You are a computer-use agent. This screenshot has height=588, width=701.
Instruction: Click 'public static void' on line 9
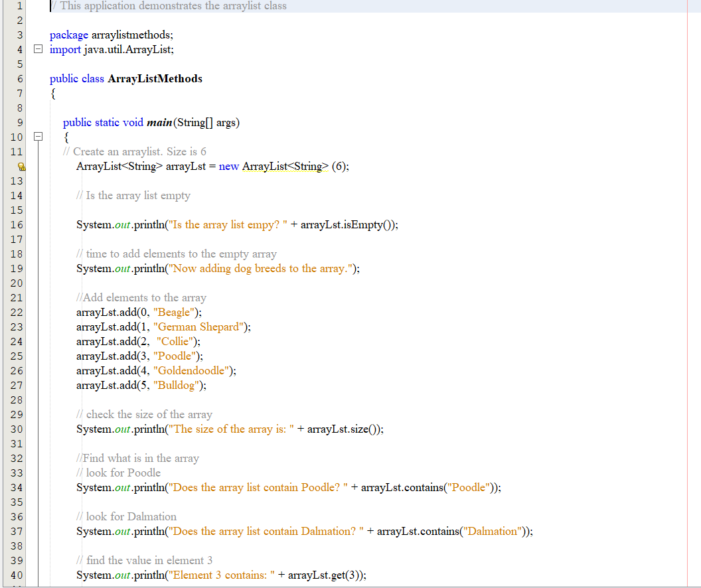(x=104, y=122)
